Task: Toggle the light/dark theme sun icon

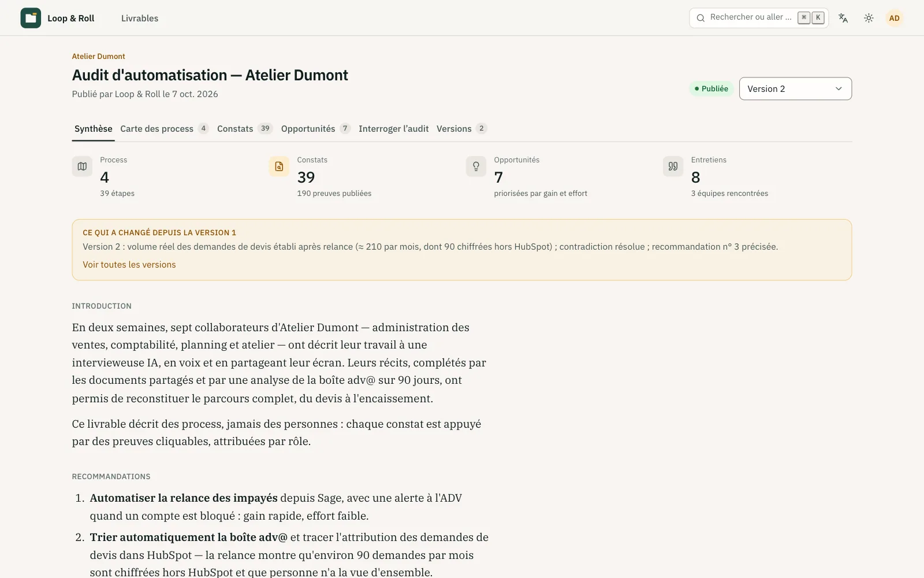Action: coord(869,18)
